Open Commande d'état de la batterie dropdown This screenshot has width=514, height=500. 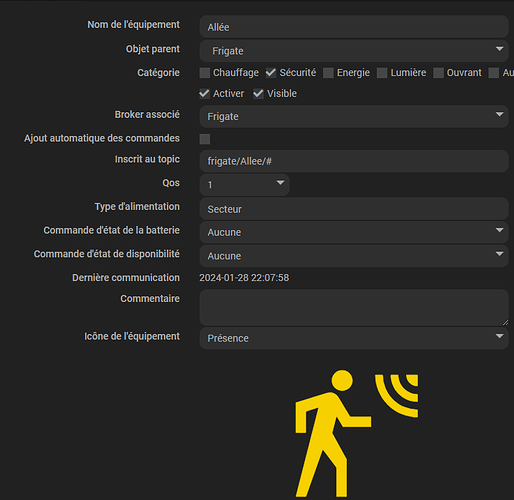tap(354, 232)
